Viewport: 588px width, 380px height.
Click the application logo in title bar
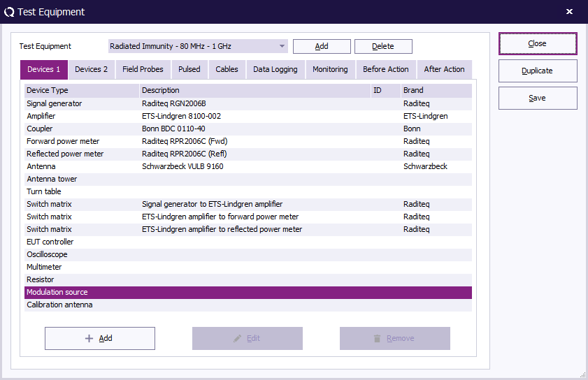click(9, 12)
